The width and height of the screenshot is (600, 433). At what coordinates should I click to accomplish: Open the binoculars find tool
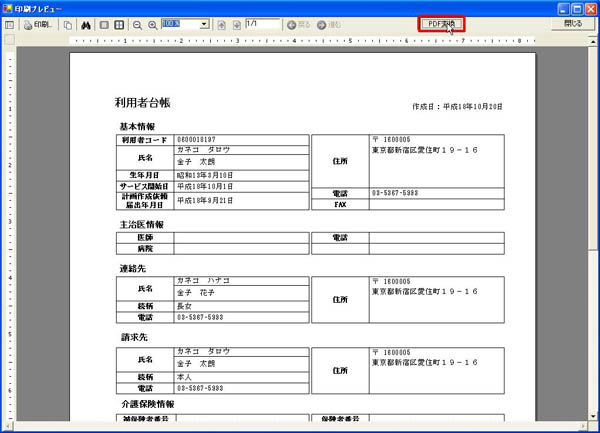86,25
